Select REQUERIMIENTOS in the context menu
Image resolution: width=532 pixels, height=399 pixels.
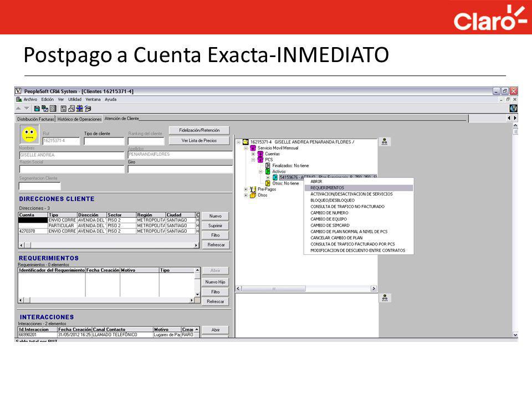[359, 188]
